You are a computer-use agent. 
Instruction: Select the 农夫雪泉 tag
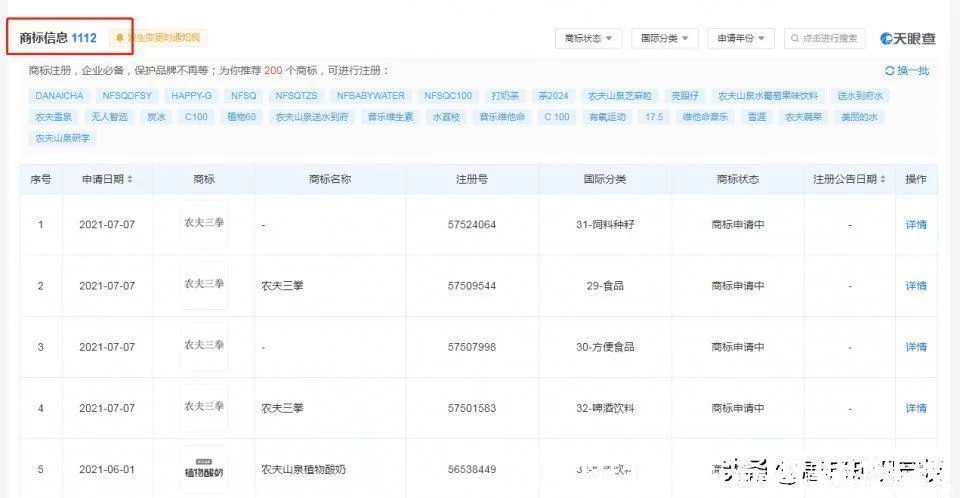[x=53, y=117]
